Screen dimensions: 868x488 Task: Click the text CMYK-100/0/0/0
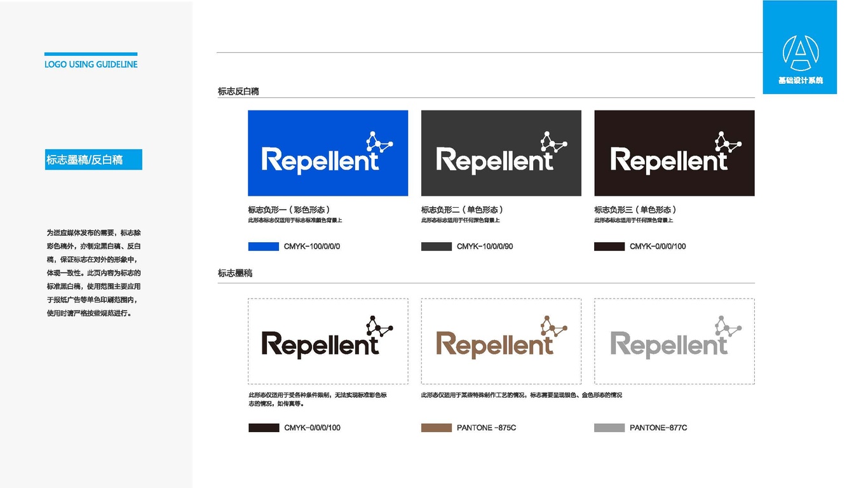(312, 247)
